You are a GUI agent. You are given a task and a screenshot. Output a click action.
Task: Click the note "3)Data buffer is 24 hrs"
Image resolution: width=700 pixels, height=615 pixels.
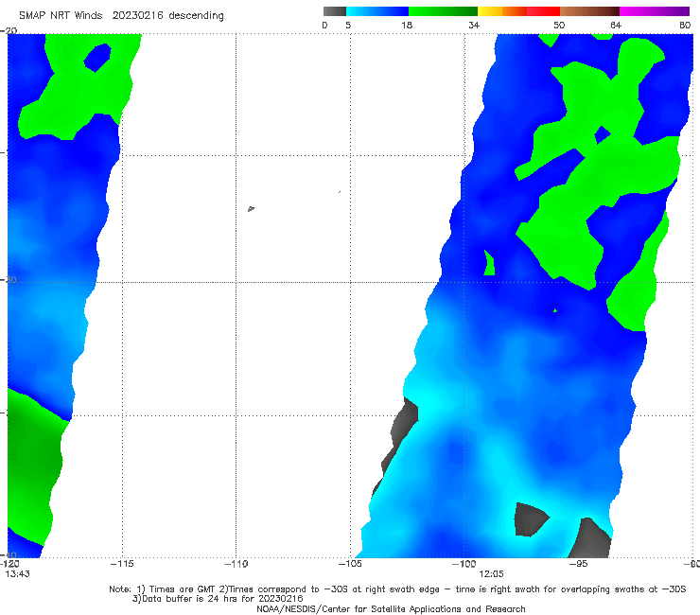[218, 599]
